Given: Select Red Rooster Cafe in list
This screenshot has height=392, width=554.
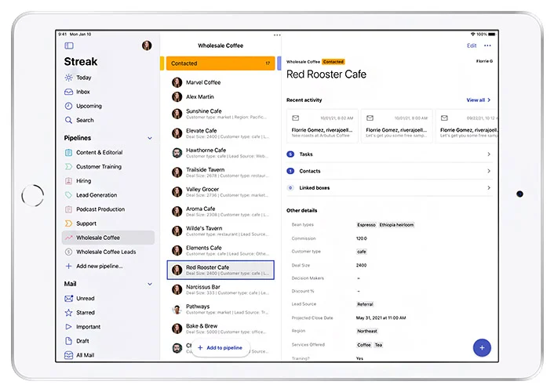Looking at the screenshot, I should 221,270.
